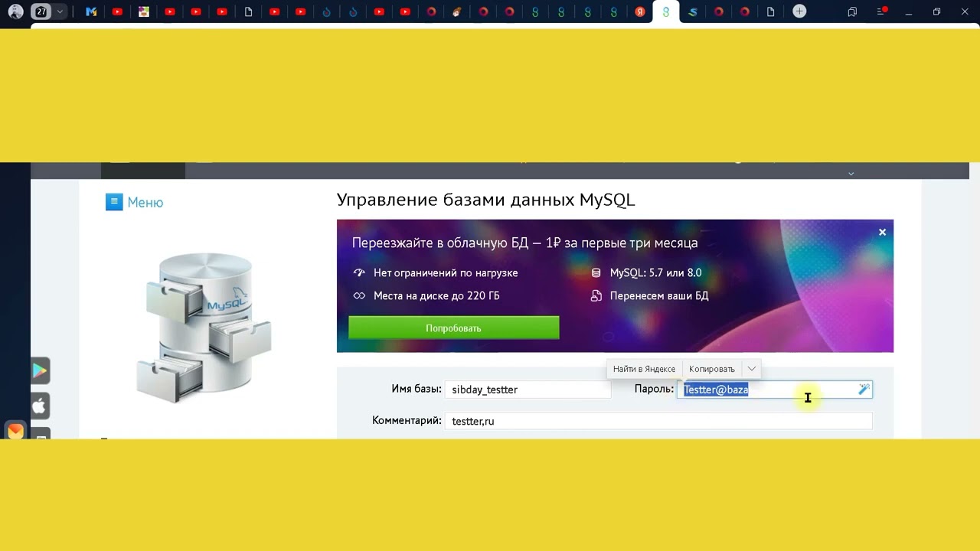Click the green Попробовать button
Screen dimensions: 980x551
[x=453, y=328]
